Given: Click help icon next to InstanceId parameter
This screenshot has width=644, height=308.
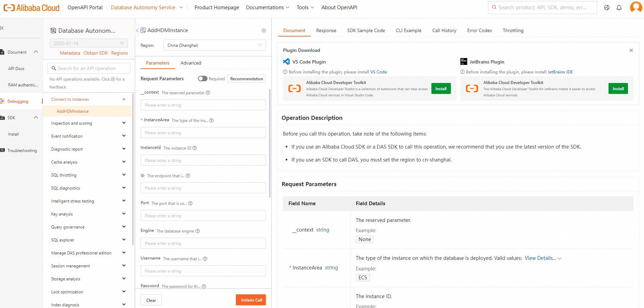Looking at the screenshot, I should tap(195, 148).
